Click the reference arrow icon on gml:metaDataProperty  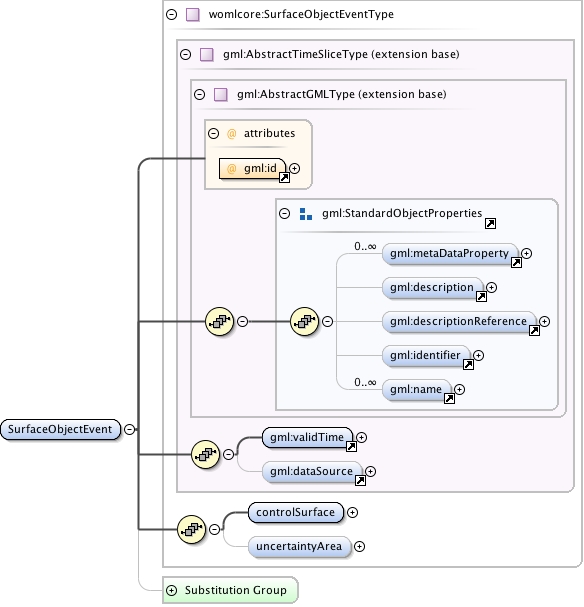(x=516, y=263)
